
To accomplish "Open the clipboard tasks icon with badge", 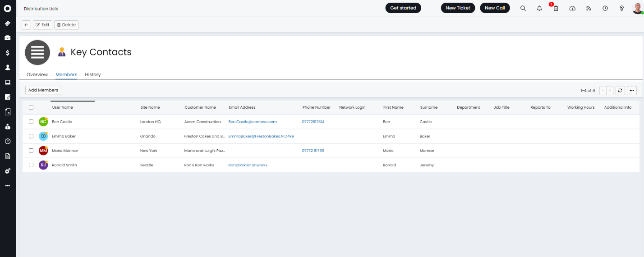I will [556, 8].
